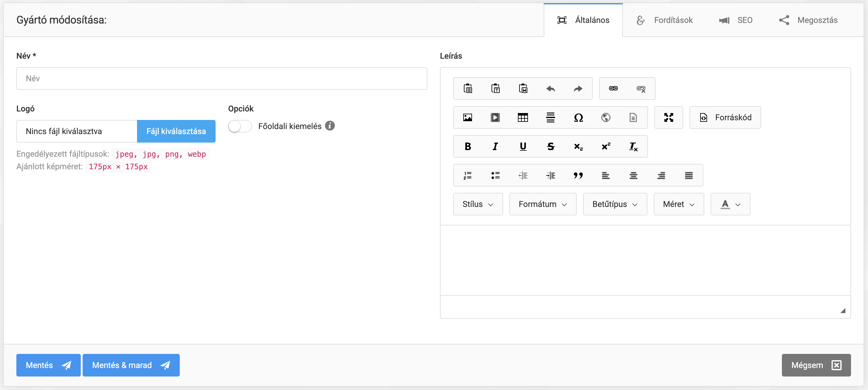Click the link insert icon
Viewport: 868px width, 390px height.
pyautogui.click(x=613, y=89)
